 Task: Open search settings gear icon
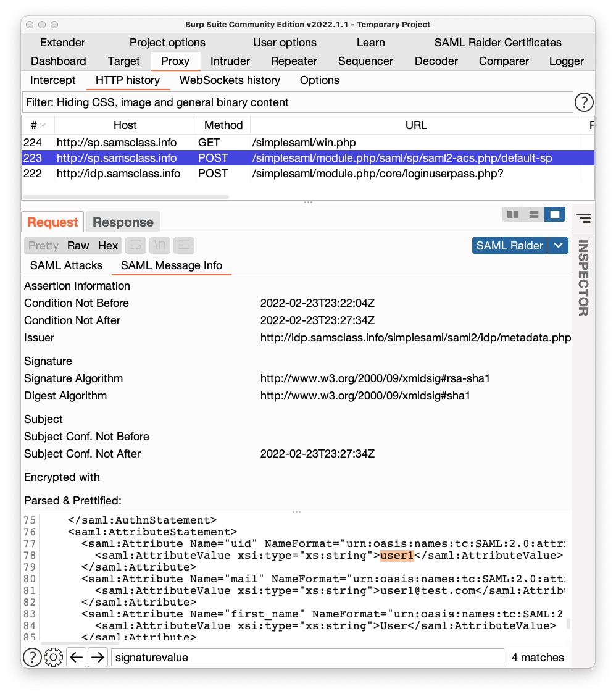[54, 658]
